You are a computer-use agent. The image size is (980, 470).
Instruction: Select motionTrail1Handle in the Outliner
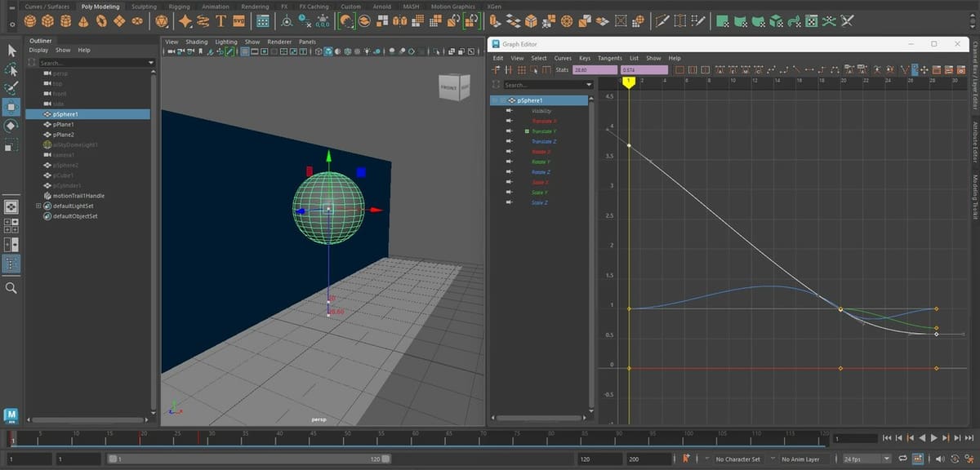(78, 196)
